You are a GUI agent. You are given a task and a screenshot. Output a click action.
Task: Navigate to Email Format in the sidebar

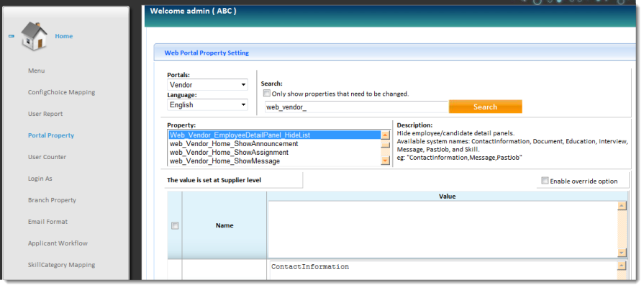coord(47,222)
